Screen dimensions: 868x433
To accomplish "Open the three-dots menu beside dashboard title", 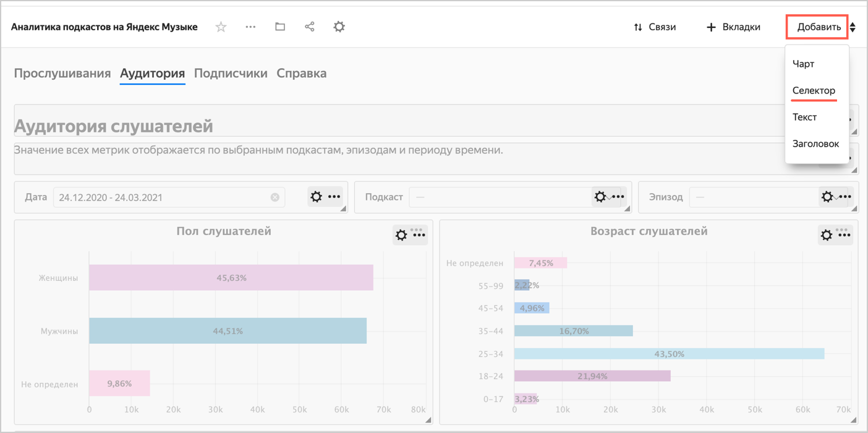I will [250, 27].
